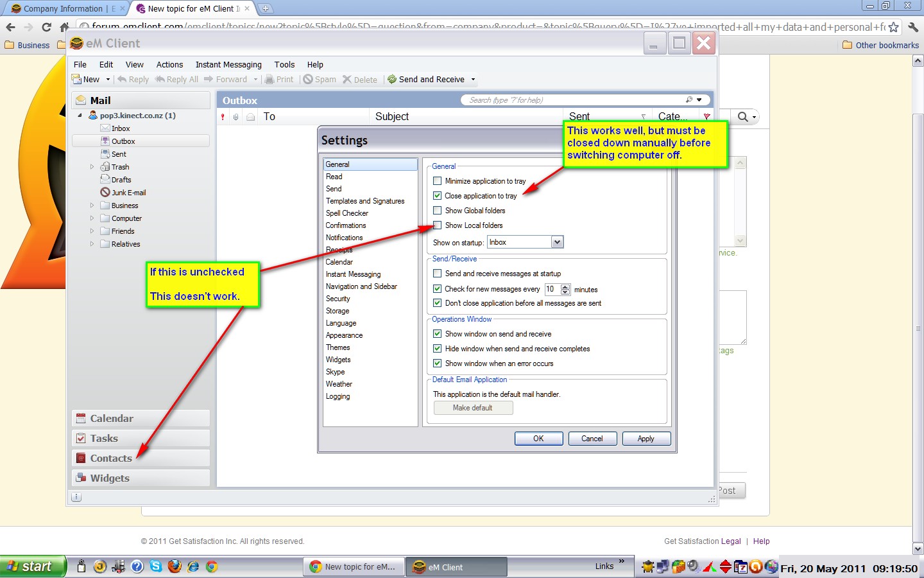Image resolution: width=924 pixels, height=578 pixels.
Task: Click the Mail section header icon
Action: point(81,100)
